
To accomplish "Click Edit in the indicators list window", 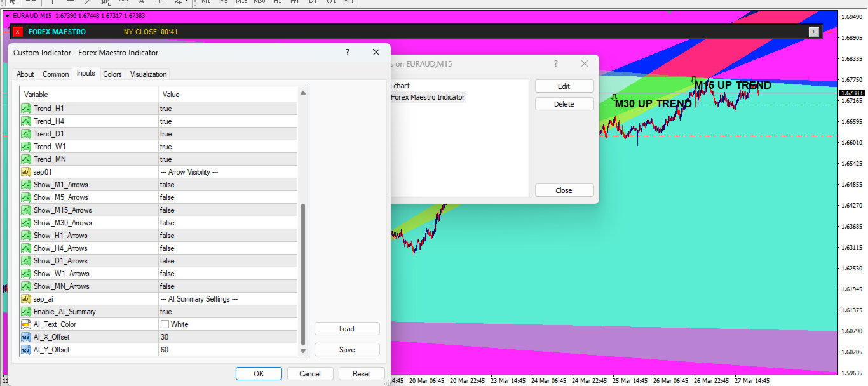I will point(564,86).
